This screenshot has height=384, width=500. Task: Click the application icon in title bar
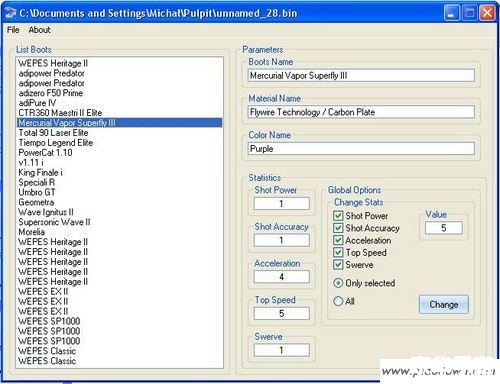click(10, 13)
